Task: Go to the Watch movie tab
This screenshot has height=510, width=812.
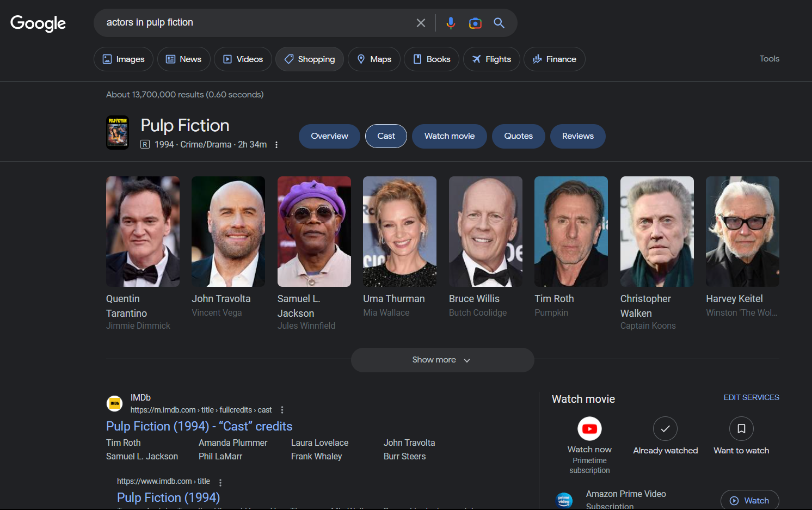Action: 450,136
